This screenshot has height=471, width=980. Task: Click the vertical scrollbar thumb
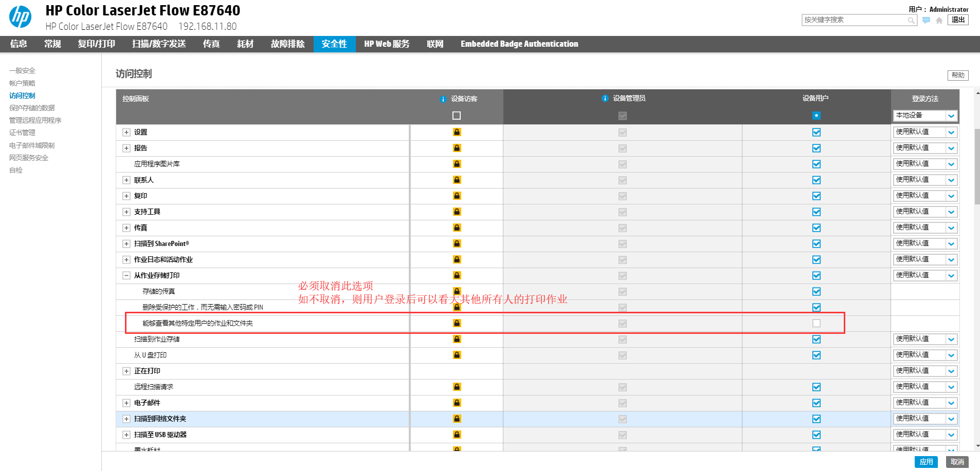977,167
